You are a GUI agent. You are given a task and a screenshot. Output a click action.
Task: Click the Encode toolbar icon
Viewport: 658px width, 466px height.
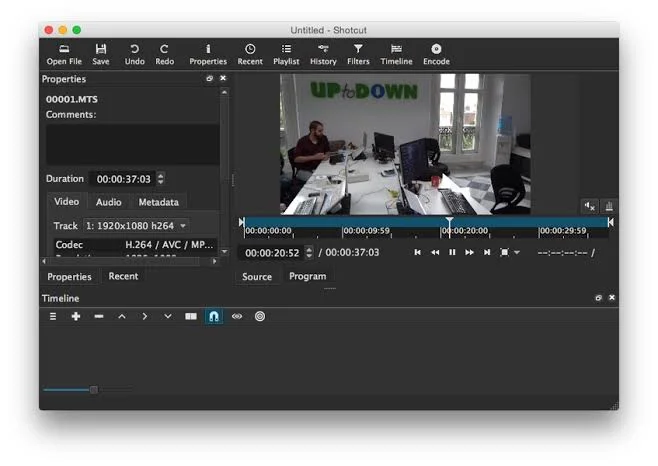pos(436,53)
